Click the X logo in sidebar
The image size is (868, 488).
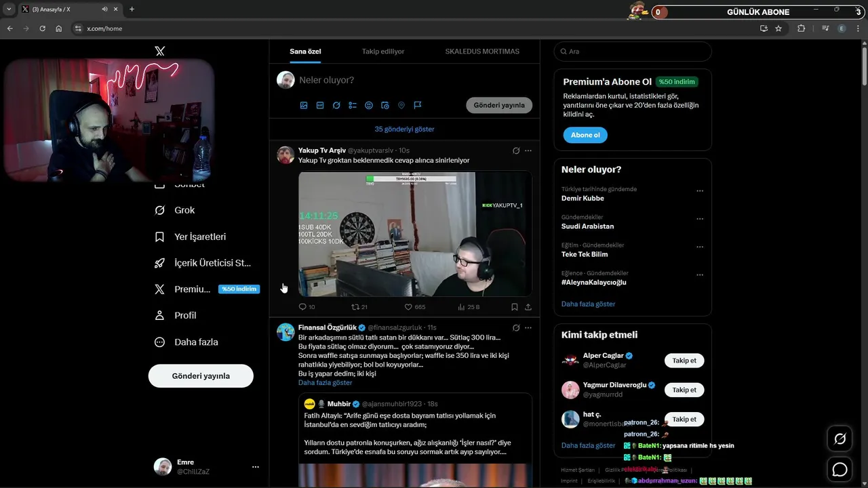159,51
